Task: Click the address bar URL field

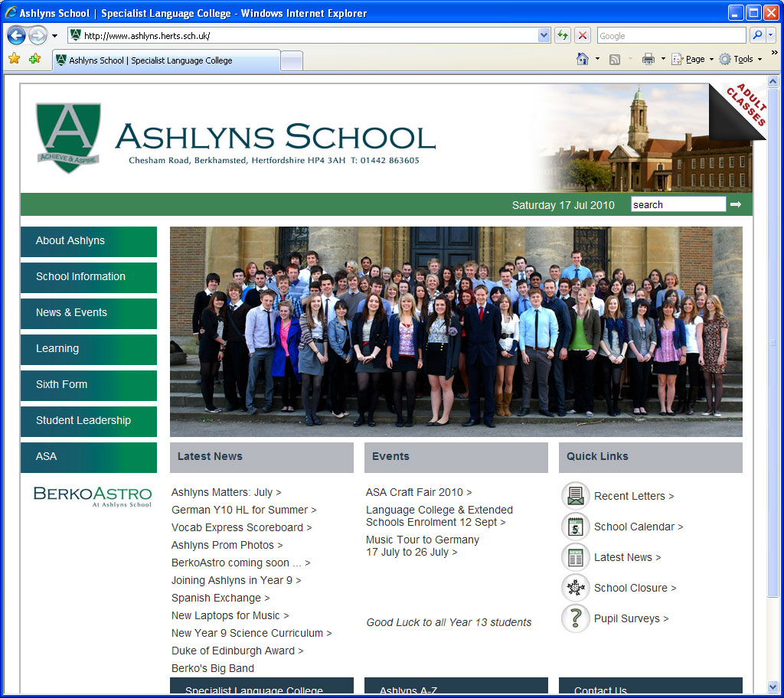Action: (x=303, y=35)
